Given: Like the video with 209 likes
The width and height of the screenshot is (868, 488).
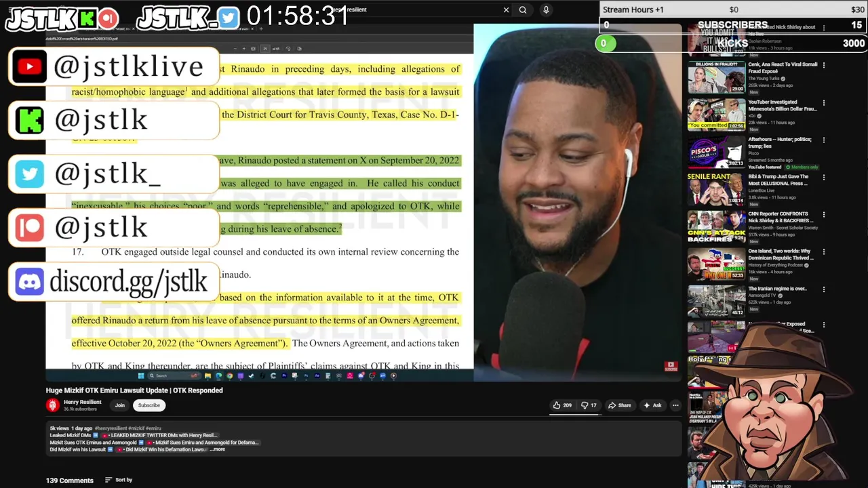Looking at the screenshot, I should click(562, 405).
